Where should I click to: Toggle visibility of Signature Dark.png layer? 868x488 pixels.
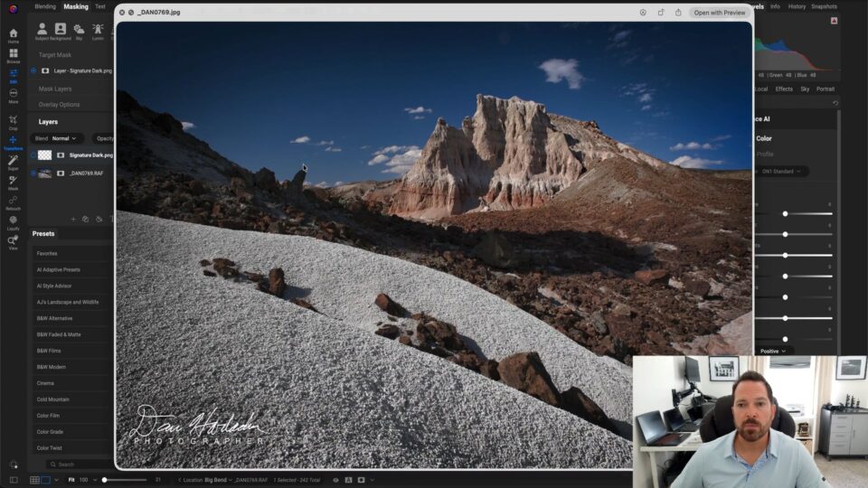33,155
